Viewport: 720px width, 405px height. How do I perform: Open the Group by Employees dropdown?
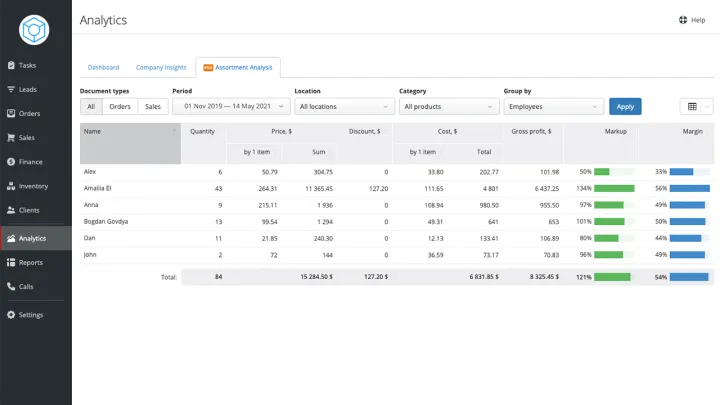click(554, 107)
